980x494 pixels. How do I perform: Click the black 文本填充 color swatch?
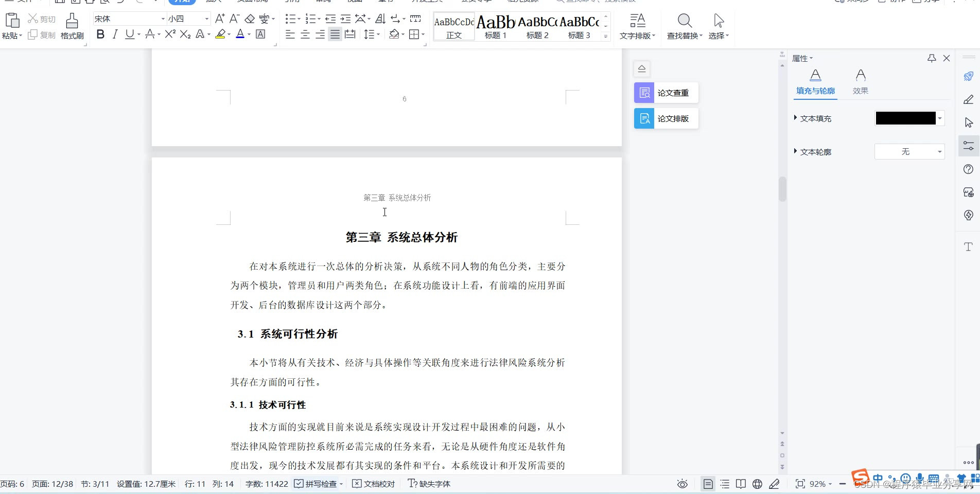(x=905, y=118)
